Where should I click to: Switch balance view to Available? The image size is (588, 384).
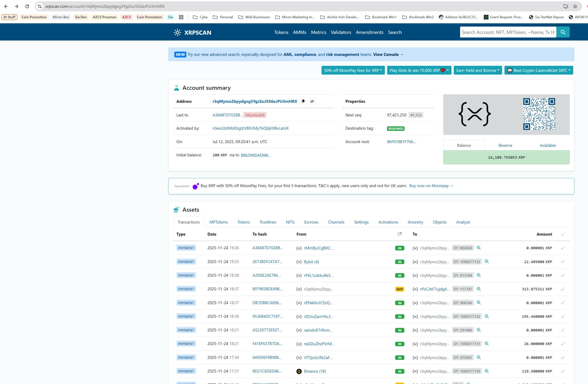tap(548, 145)
